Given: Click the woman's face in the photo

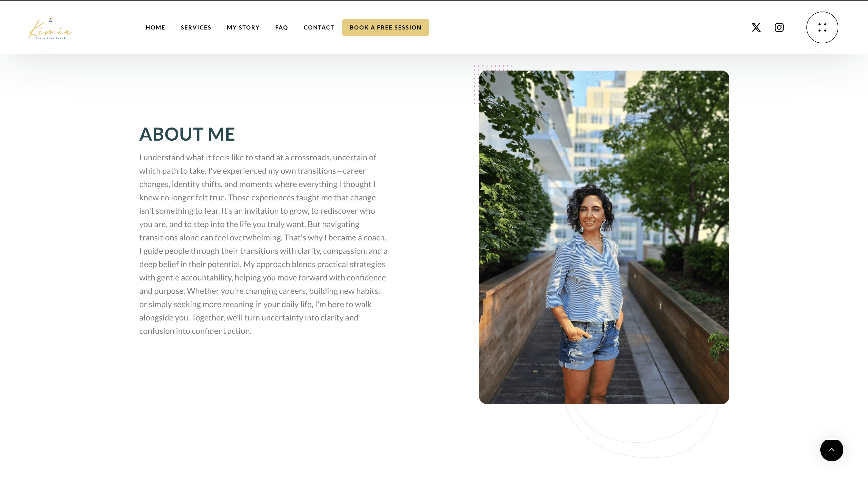Looking at the screenshot, I should pyautogui.click(x=591, y=212).
